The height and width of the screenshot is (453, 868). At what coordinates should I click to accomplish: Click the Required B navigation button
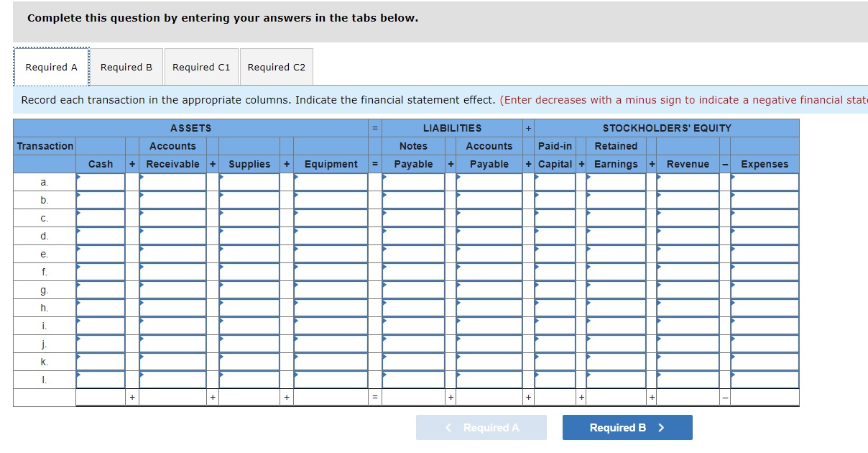coord(627,427)
